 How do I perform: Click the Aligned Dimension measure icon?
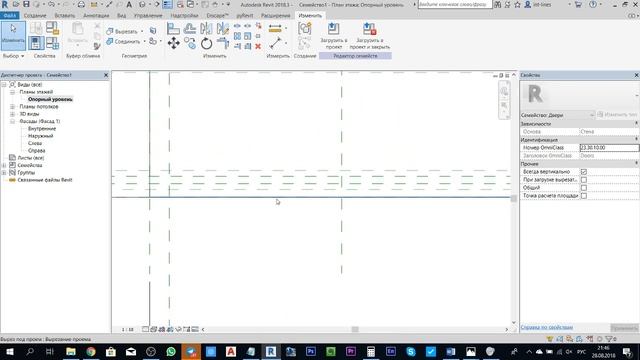(275, 29)
